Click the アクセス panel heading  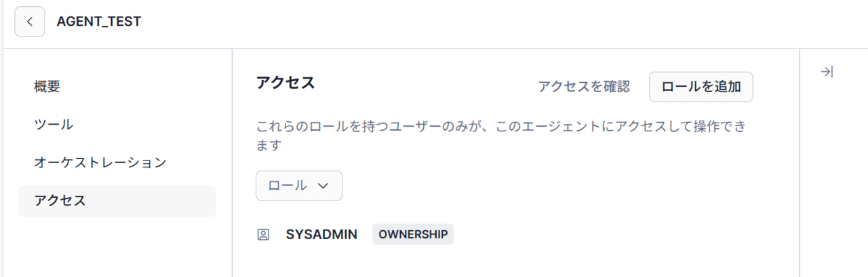(x=285, y=83)
